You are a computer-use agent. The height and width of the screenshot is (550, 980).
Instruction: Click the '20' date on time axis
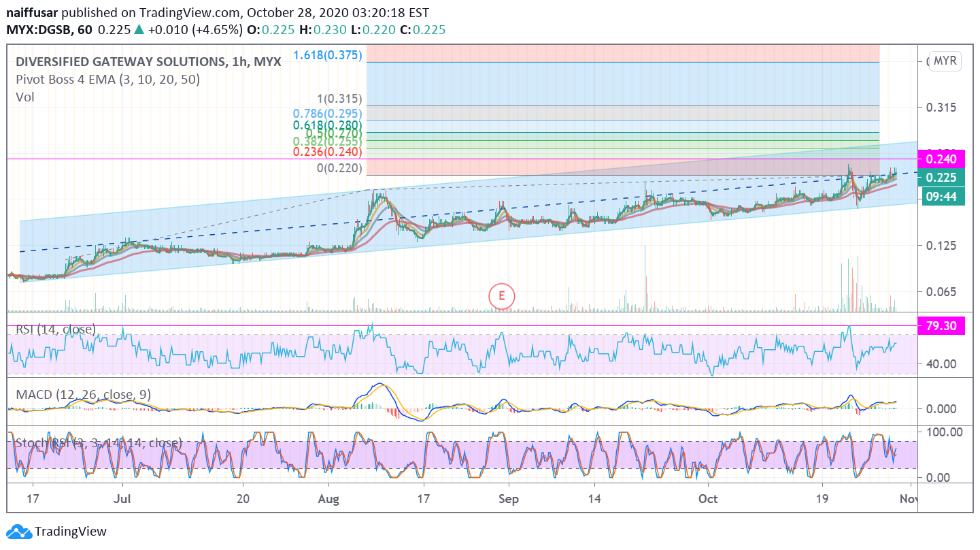tap(243, 498)
